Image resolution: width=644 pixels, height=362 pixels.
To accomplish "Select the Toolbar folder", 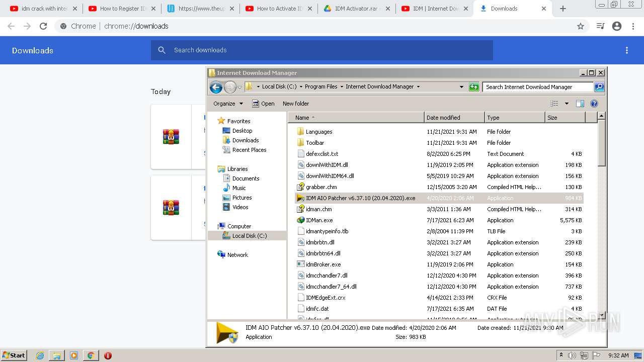I will point(439,143).
